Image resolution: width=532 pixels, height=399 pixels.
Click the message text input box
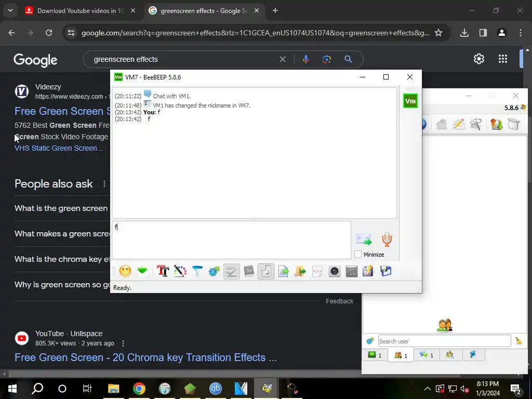[231, 240]
